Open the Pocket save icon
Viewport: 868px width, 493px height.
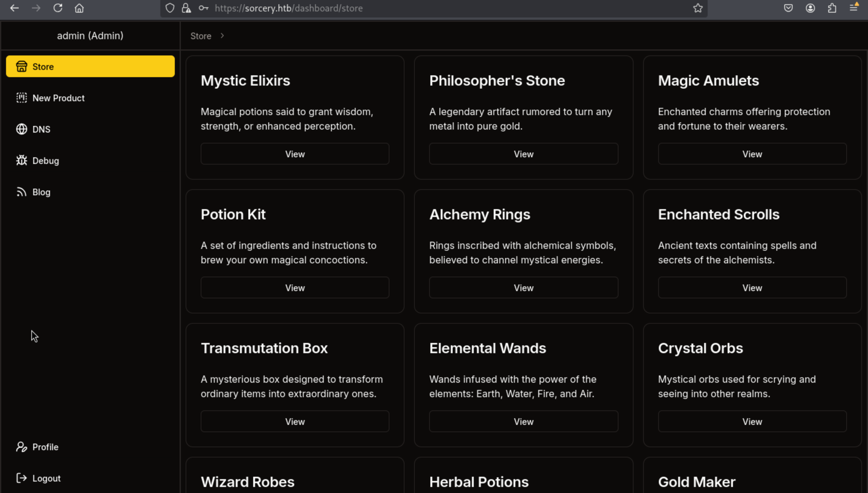(788, 8)
